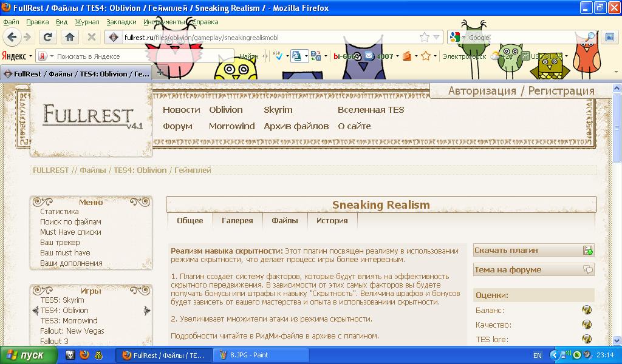The width and height of the screenshot is (622, 364).
Task: Click the Firefox Reload page button
Action: coord(48,37)
